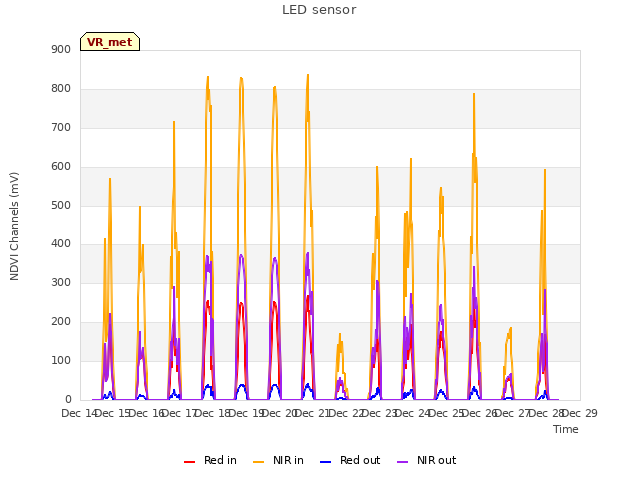
Task: Click the 900 y-axis label
Action: (61, 49)
